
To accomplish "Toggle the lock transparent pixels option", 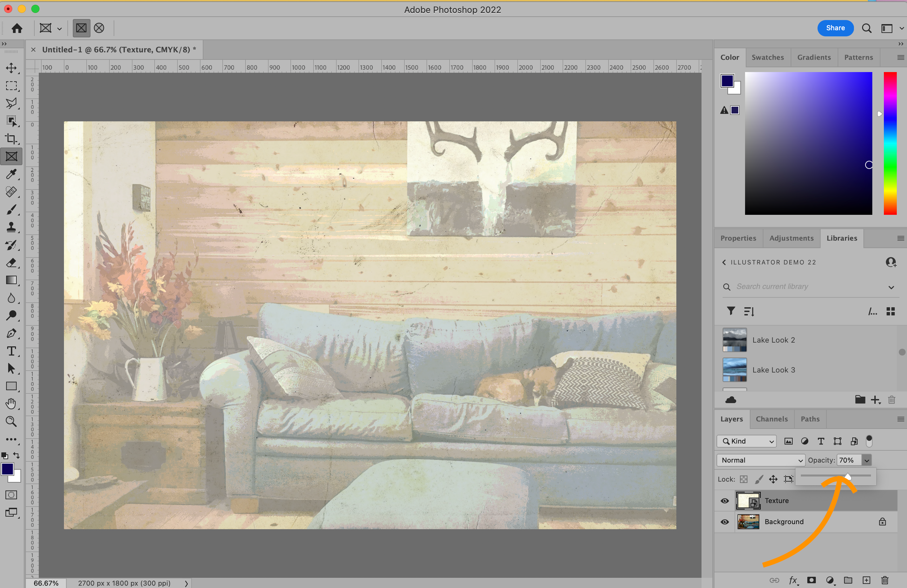I will coord(743,479).
